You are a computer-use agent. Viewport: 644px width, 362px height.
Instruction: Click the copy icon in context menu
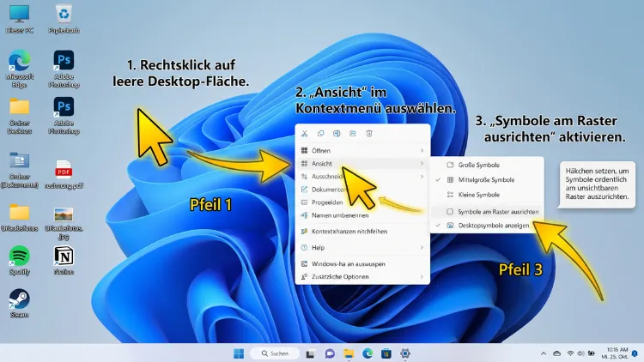pos(321,133)
